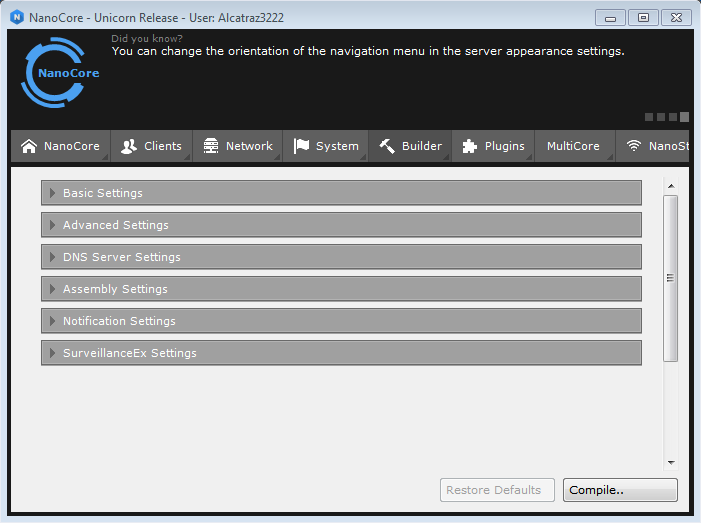
Task: Click the Clients people icon
Action: 129,146
